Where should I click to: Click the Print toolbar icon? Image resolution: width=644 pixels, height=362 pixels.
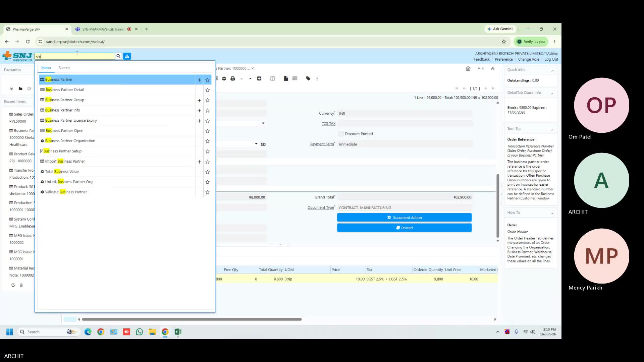[233, 78]
